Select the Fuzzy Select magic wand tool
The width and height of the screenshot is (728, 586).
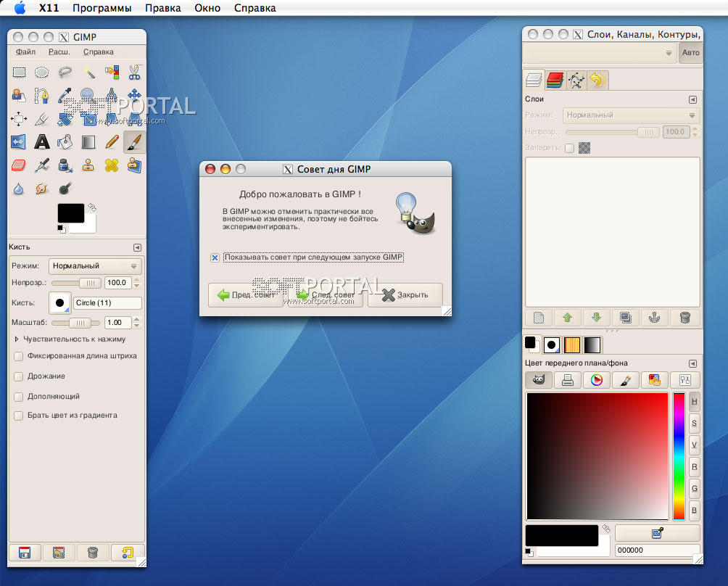tap(88, 72)
